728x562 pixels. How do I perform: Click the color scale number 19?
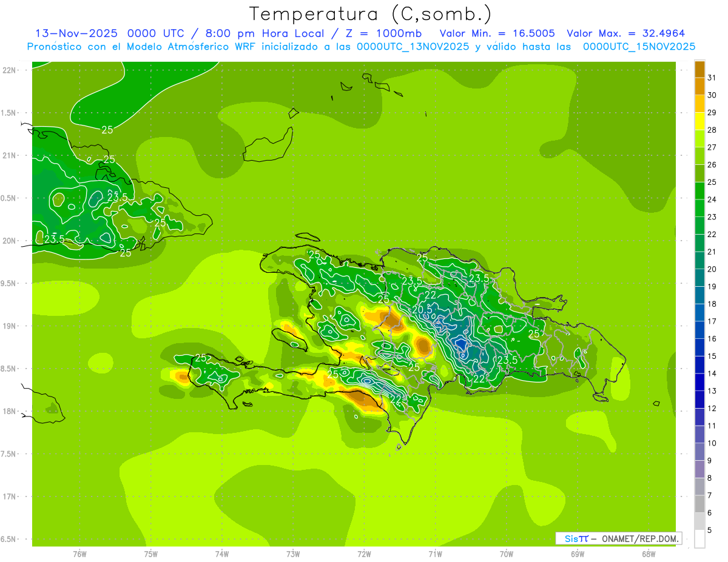(x=712, y=286)
